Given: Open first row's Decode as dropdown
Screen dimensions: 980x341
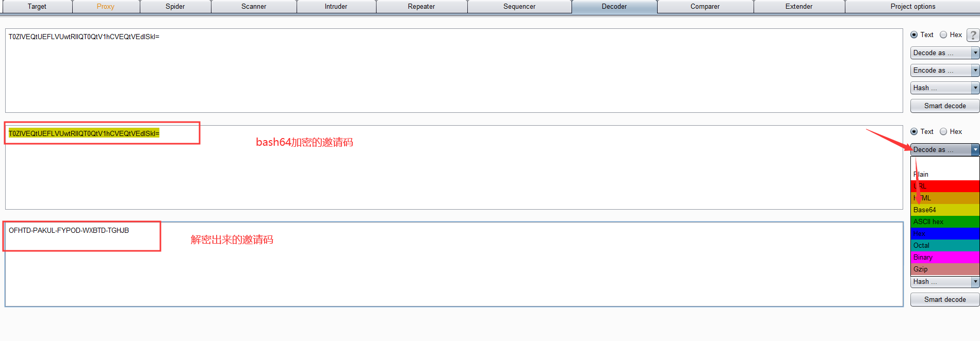Looking at the screenshot, I should pos(944,53).
